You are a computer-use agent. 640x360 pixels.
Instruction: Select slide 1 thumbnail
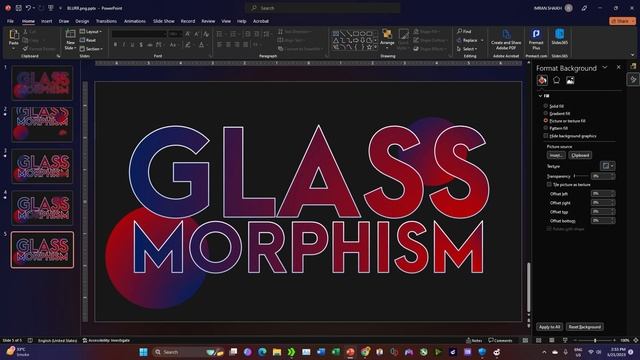pyautogui.click(x=42, y=83)
